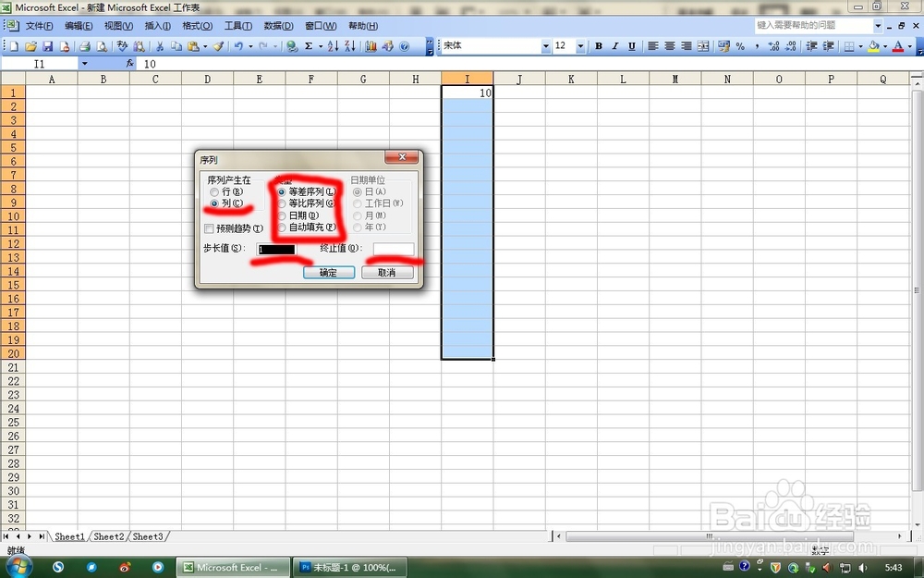The height and width of the screenshot is (578, 924).
Task: Open the font color dropdown arrow
Action: [x=908, y=46]
